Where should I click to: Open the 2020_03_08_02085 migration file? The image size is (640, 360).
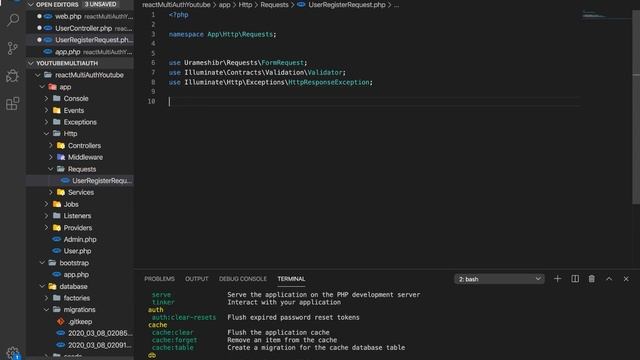click(100, 333)
